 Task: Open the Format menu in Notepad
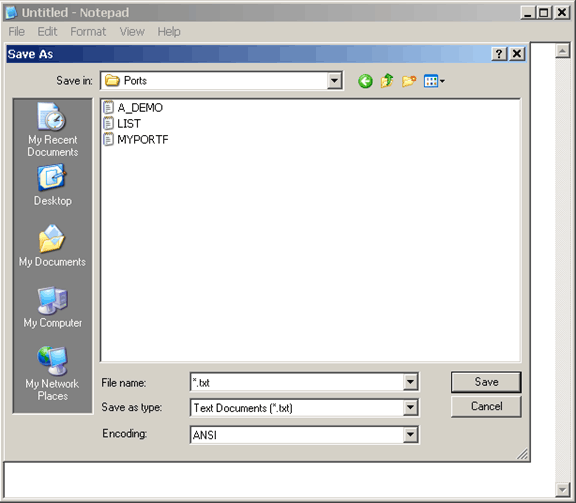(x=88, y=32)
